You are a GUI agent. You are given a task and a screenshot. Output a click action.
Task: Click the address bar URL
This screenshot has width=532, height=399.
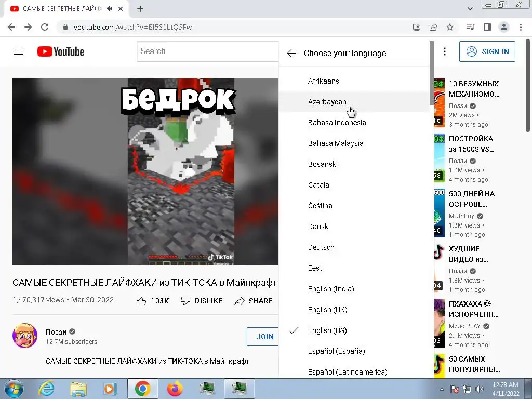pos(132,27)
